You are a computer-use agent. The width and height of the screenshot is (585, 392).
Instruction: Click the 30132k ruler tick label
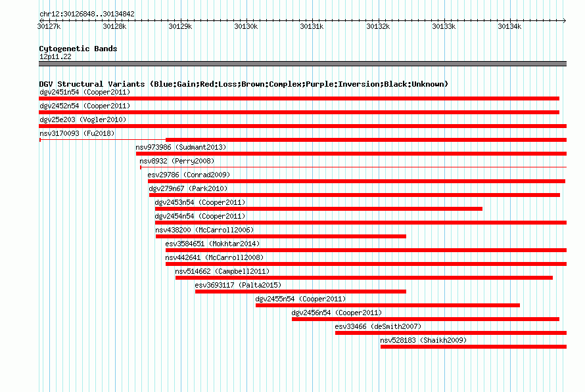378,26
